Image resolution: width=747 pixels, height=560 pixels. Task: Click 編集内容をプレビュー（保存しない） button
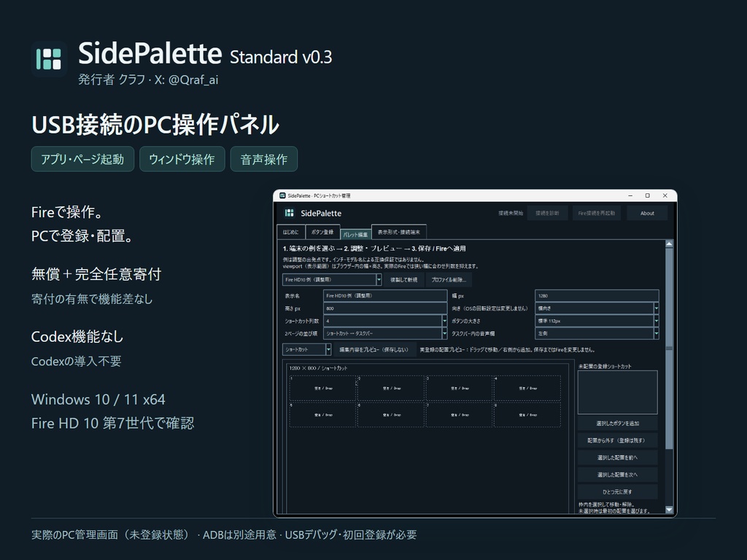pos(374,349)
